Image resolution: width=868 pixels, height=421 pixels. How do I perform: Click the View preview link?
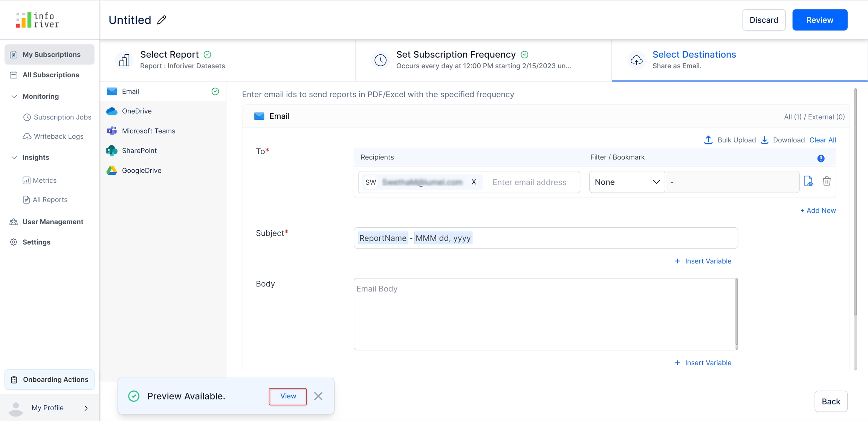pos(288,396)
